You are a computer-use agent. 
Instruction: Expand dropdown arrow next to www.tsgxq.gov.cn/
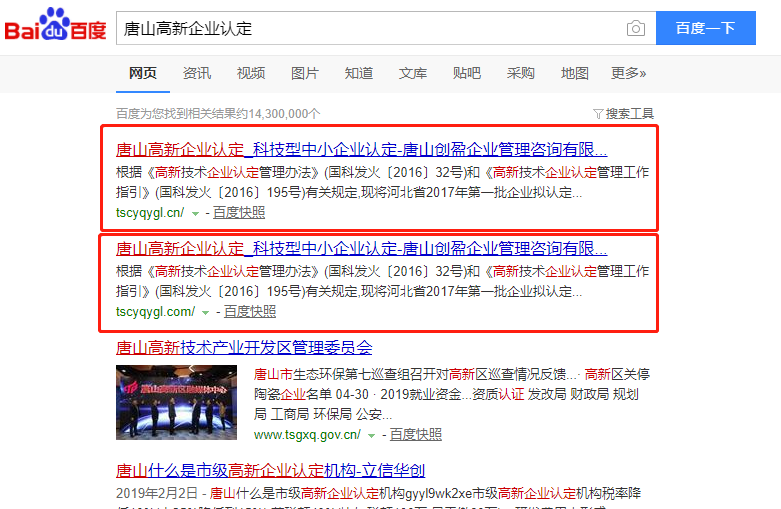pos(371,436)
